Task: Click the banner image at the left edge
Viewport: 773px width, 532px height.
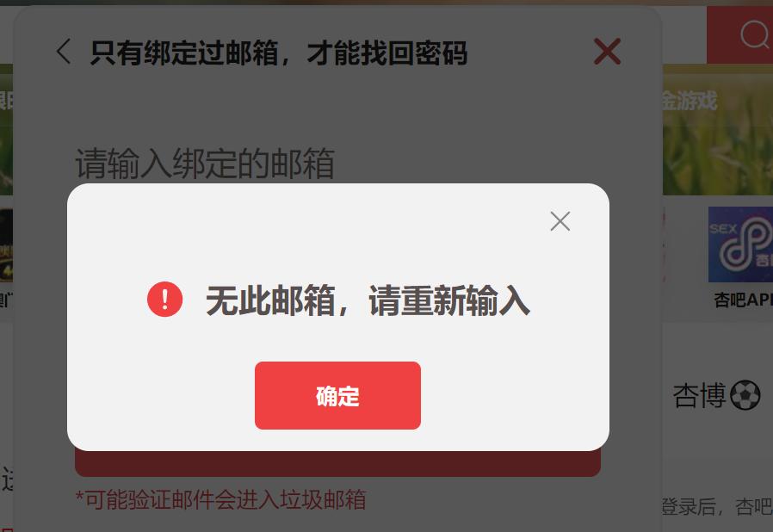Action: coord(6,130)
